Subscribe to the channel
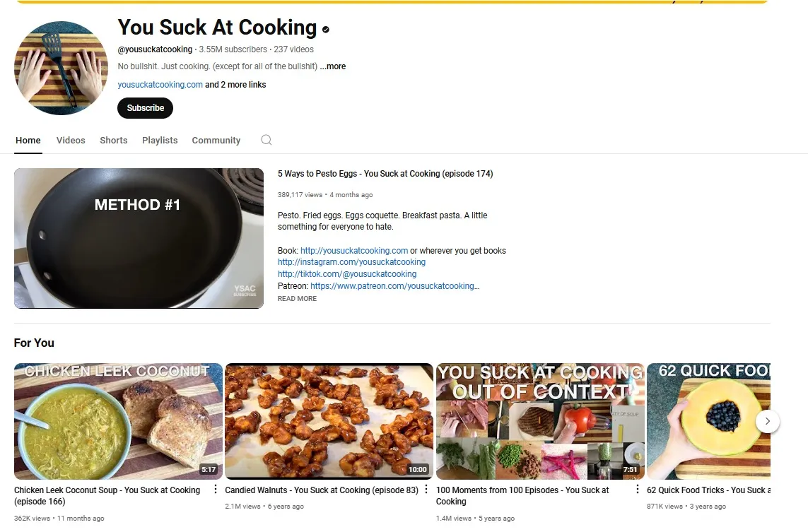 pos(145,108)
